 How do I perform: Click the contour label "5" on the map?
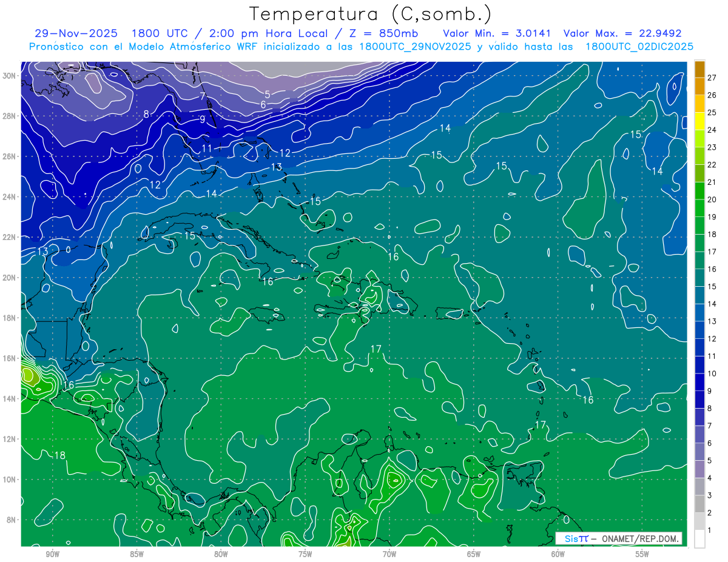267,94
